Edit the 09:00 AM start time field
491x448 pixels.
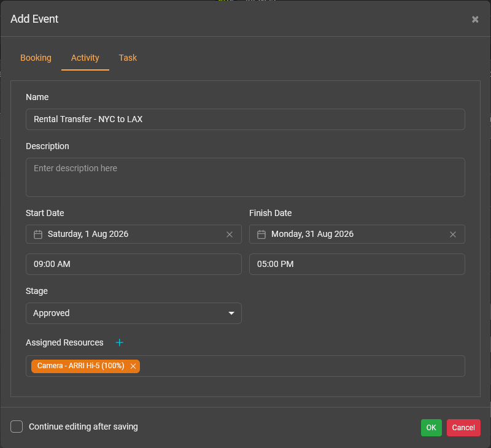134,265
